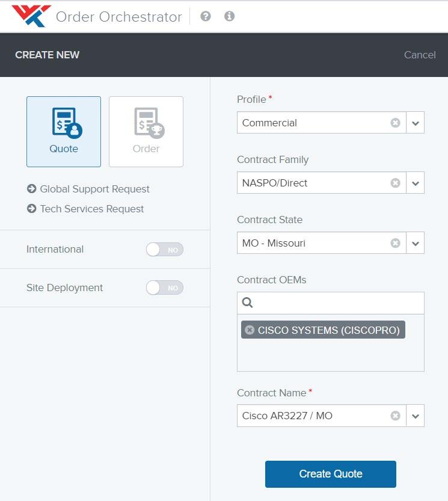448x501 pixels.
Task: Expand the Contract Name dropdown arrow
Action: point(415,416)
